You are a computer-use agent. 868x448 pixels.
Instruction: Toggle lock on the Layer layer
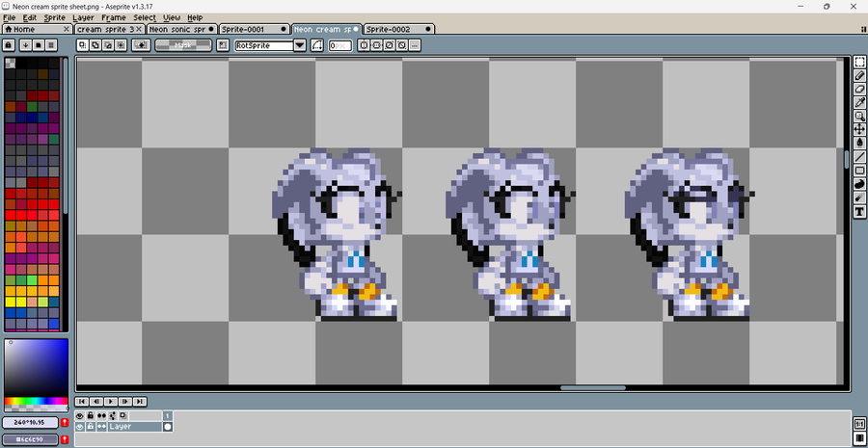(91, 427)
